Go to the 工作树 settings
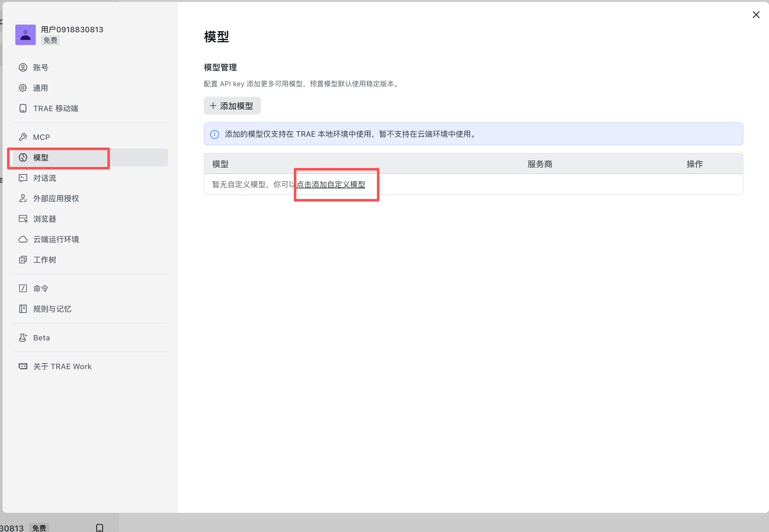The image size is (769, 532). point(90,260)
